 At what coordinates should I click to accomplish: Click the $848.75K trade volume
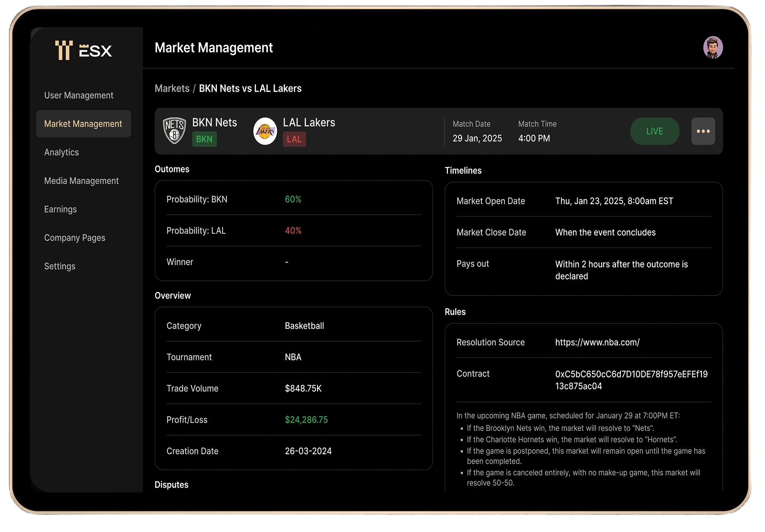303,389
